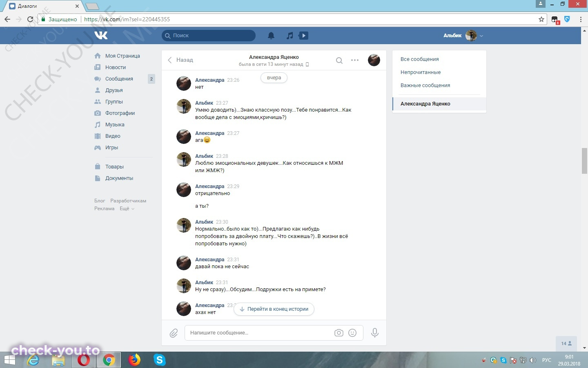588x368 pixels.
Task: Click the Назад back button
Action: tap(180, 60)
